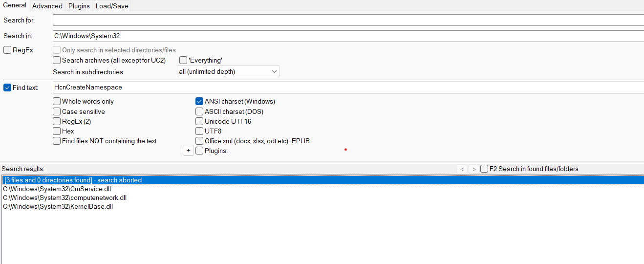Screen dimensions: 644x264
Task: Click the plus button beside Plugins
Action: coord(188,151)
